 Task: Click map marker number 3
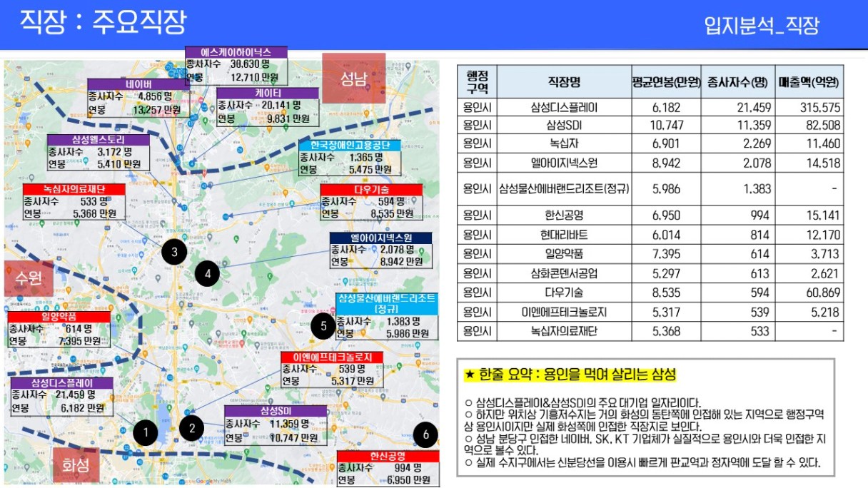[x=174, y=251]
